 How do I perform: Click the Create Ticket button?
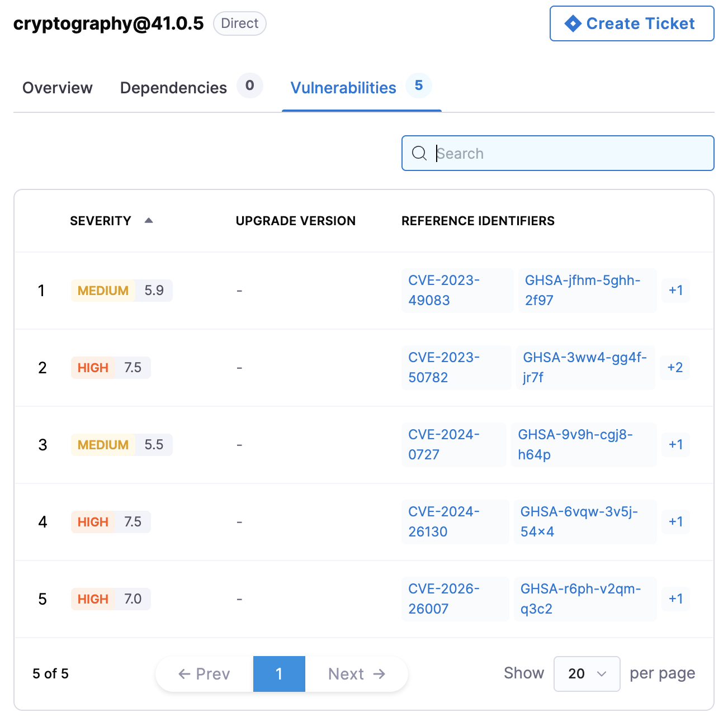tap(631, 23)
